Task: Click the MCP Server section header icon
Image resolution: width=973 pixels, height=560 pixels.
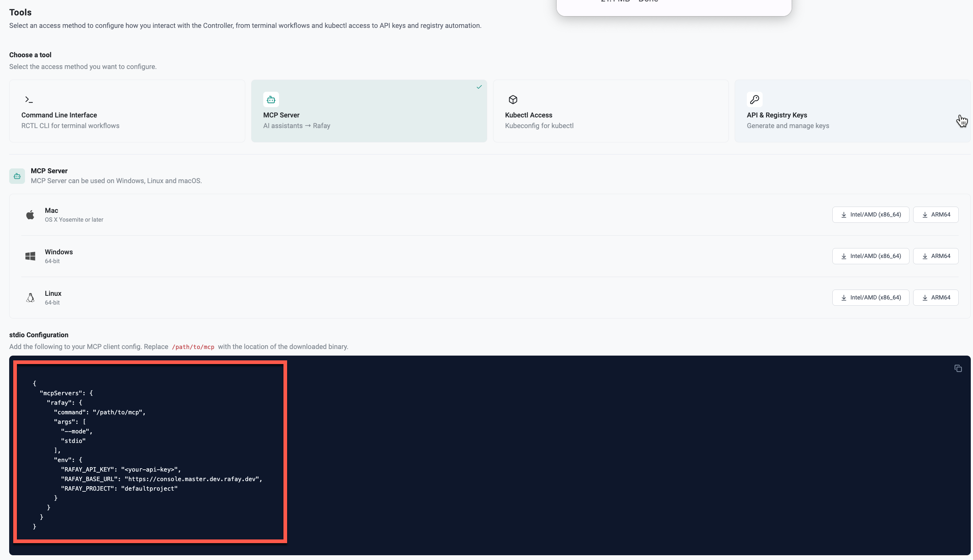Action: pyautogui.click(x=17, y=176)
